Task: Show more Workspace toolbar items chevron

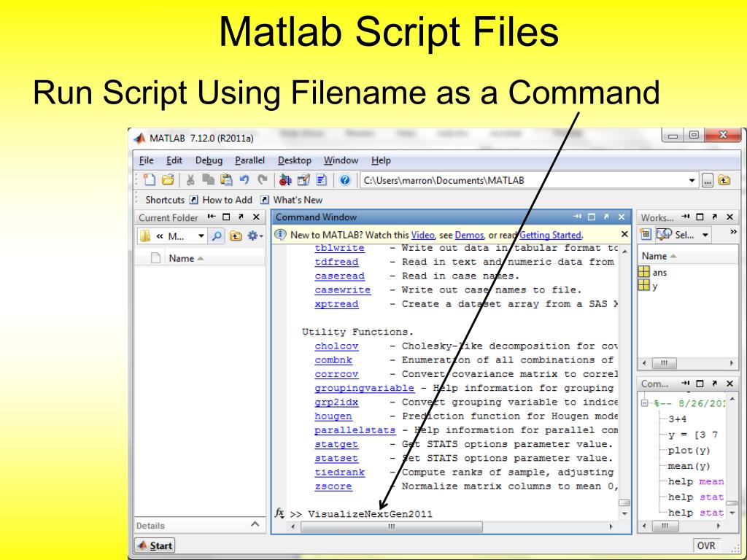Action: 733,232
